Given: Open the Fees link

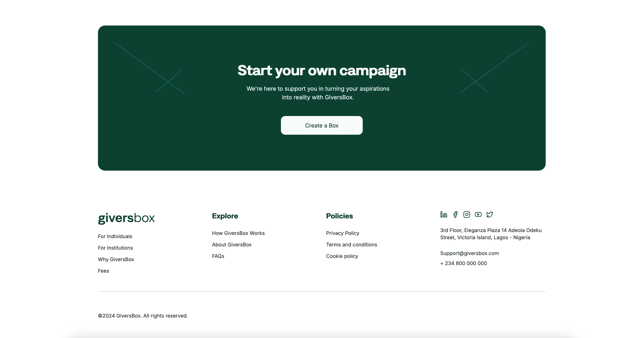Looking at the screenshot, I should (x=104, y=271).
